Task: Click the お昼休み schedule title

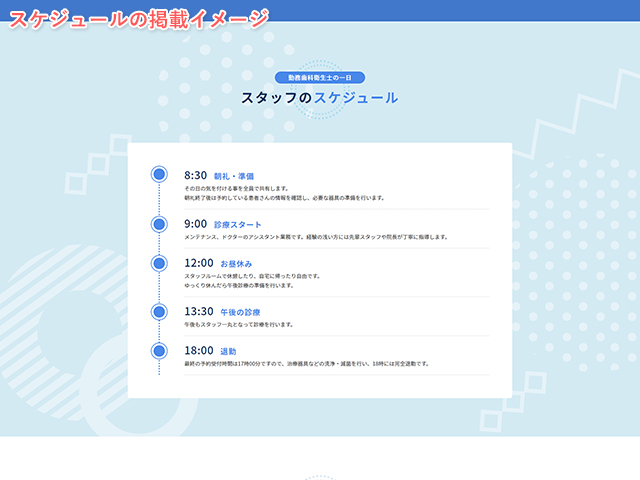Action: 236,264
